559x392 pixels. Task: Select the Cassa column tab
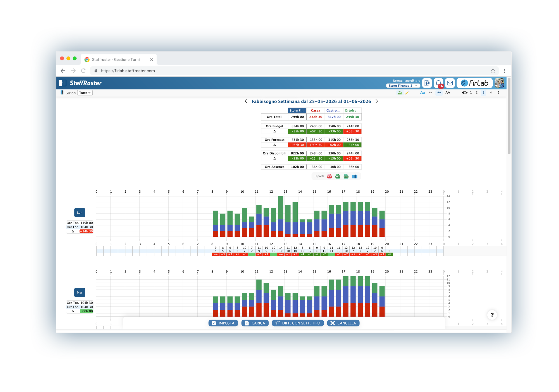(316, 110)
